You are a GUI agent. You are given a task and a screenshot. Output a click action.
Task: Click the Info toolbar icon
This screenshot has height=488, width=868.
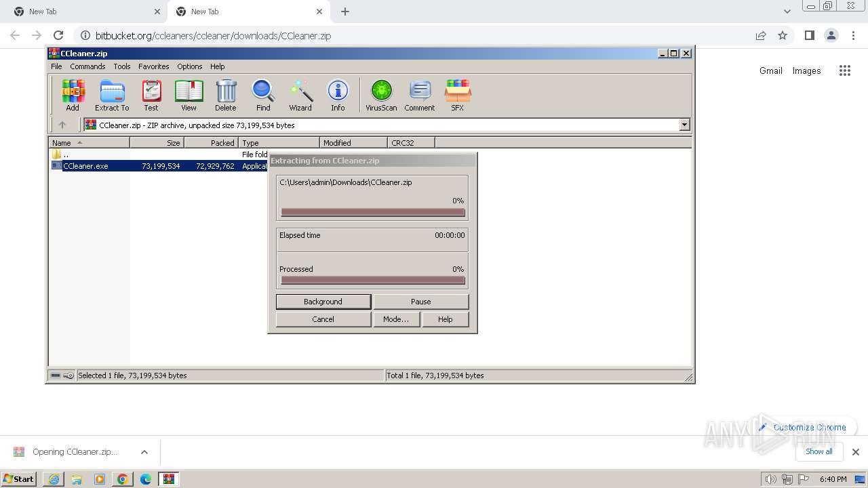pyautogui.click(x=338, y=96)
